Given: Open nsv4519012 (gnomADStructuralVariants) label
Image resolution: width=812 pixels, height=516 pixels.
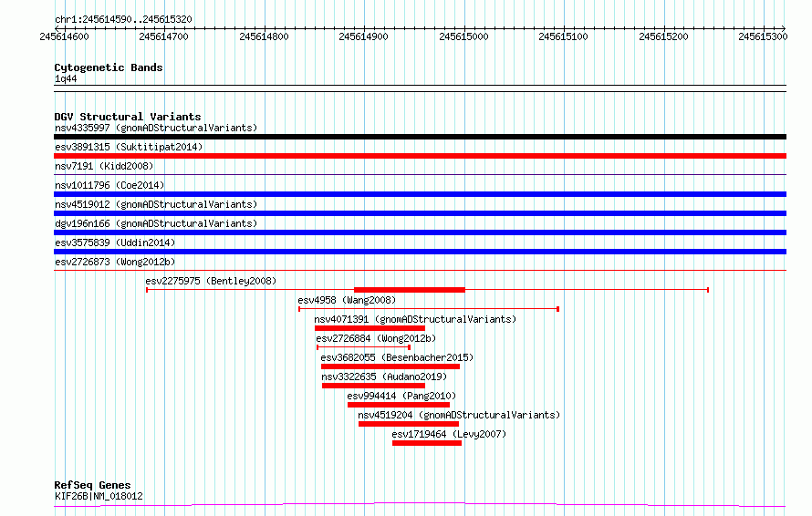Looking at the screenshot, I should (x=156, y=204).
